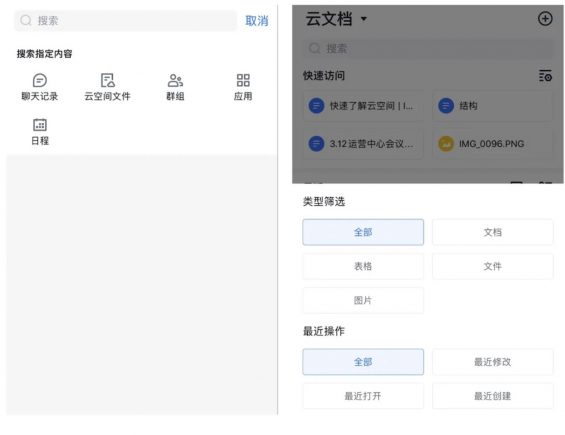565x435 pixels.
Task: Filter type by 表格
Action: point(363,266)
